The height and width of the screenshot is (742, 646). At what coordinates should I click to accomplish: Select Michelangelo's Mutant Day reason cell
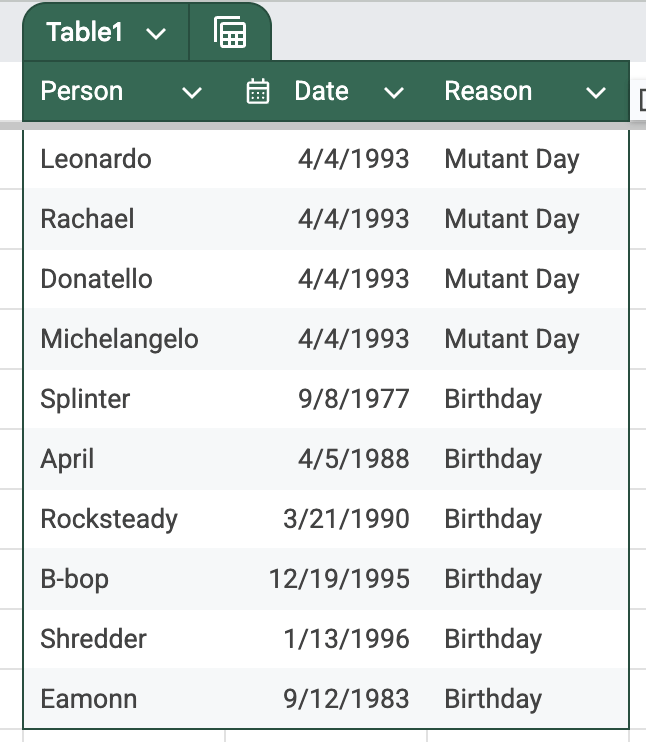(x=512, y=339)
